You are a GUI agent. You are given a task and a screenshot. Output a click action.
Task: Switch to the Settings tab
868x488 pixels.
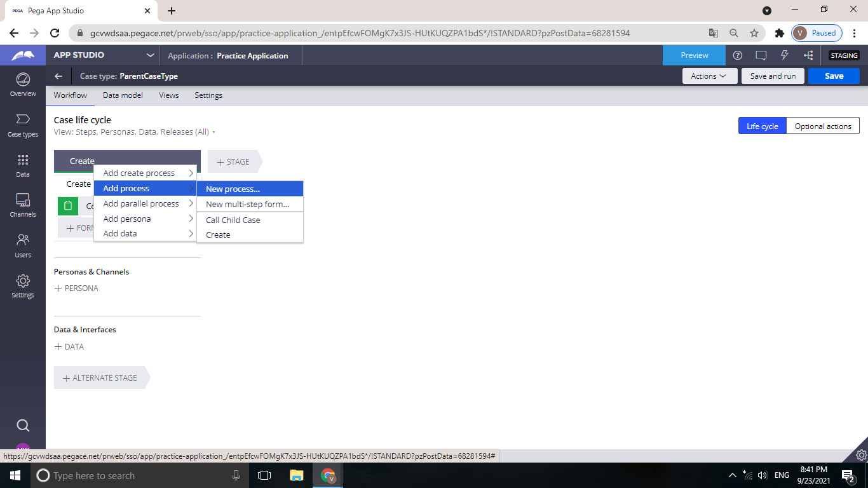tap(208, 95)
